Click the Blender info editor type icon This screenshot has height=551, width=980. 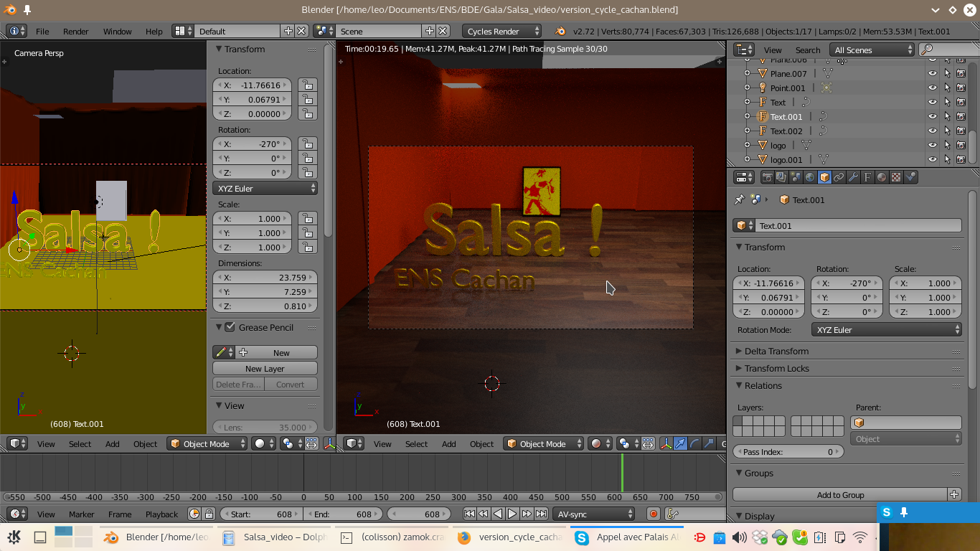(x=17, y=31)
